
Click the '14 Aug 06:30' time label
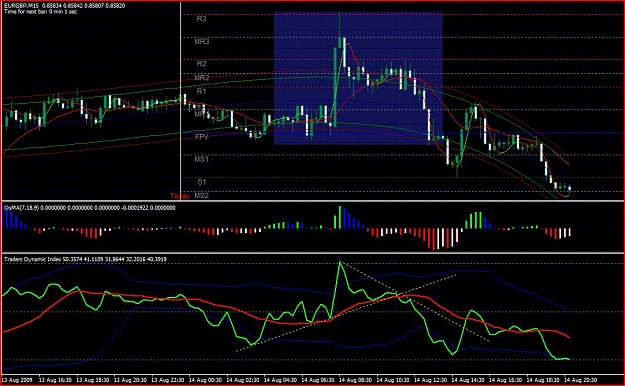click(x=318, y=380)
